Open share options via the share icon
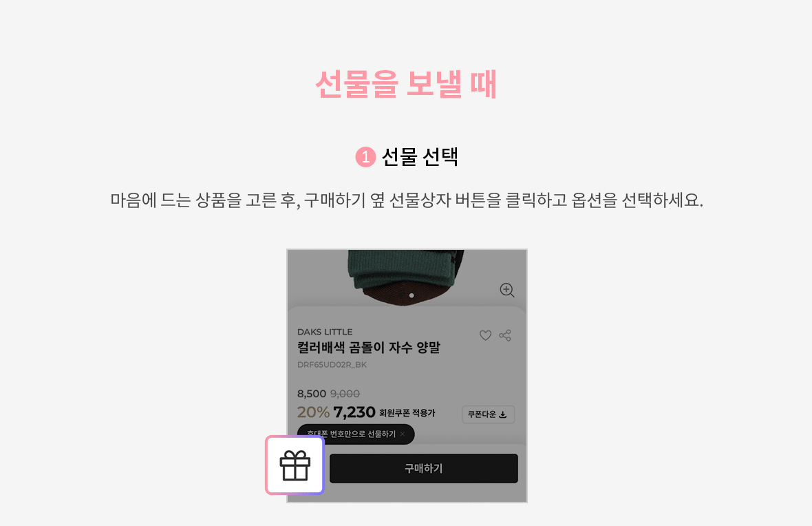This screenshot has height=526, width=812. click(x=505, y=335)
